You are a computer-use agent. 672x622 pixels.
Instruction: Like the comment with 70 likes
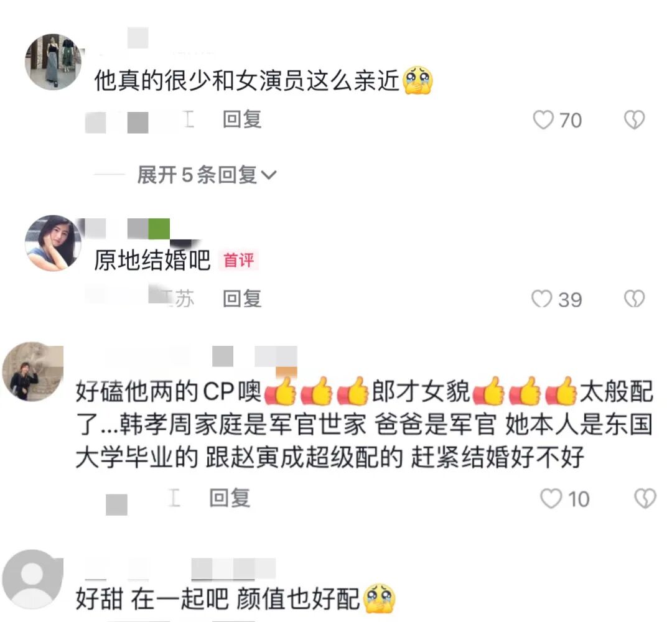point(543,119)
